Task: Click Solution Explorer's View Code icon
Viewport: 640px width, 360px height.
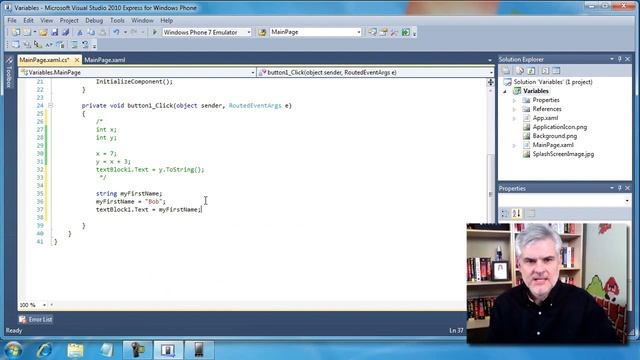Action: [545, 71]
